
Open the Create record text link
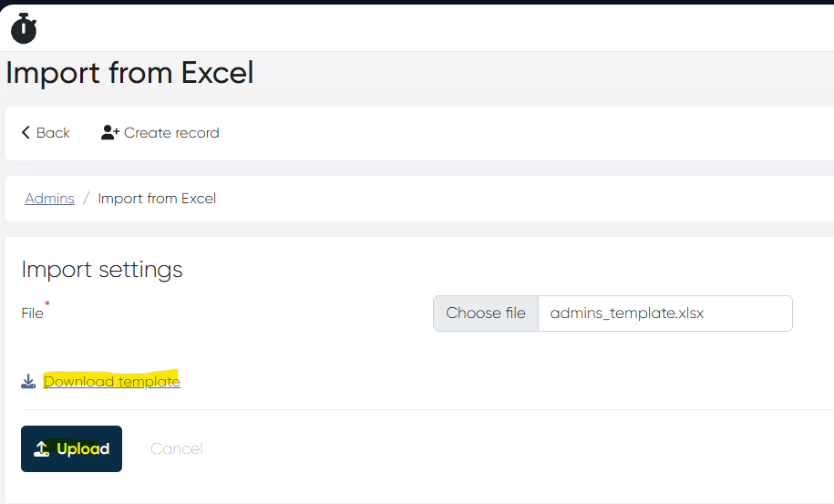171,133
